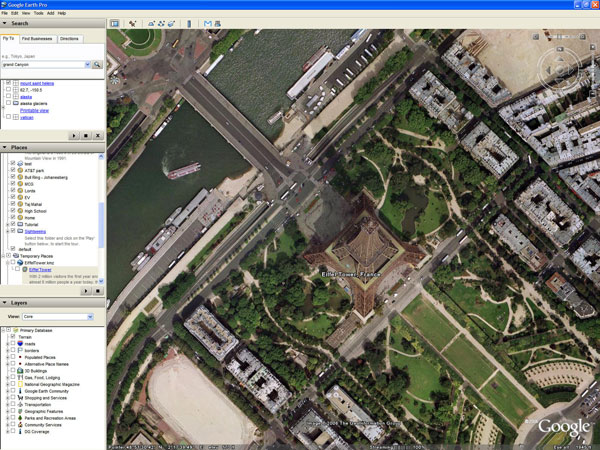
Task: Click the Places panel vertical scrollbar thumb
Action: point(101,225)
